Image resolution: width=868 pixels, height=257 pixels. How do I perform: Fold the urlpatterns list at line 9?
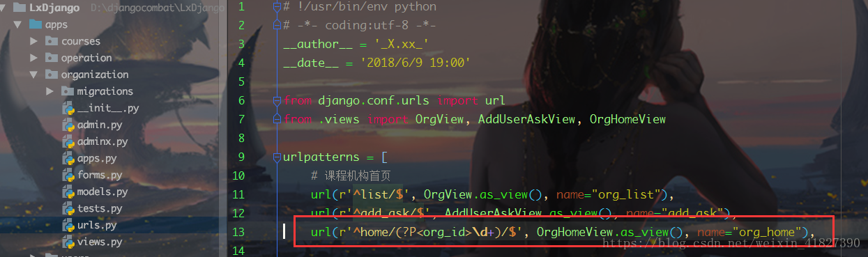pyautogui.click(x=277, y=157)
